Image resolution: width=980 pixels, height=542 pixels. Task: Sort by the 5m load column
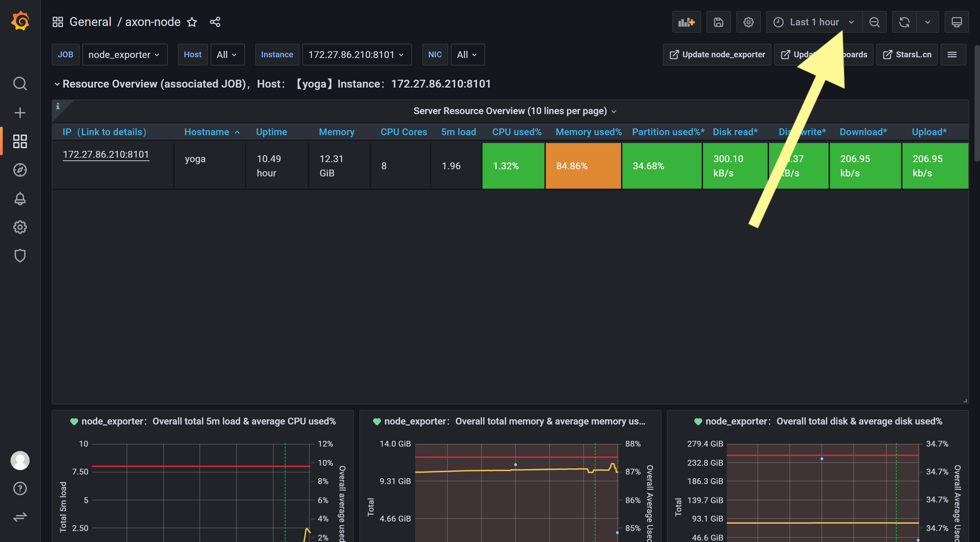click(x=458, y=132)
